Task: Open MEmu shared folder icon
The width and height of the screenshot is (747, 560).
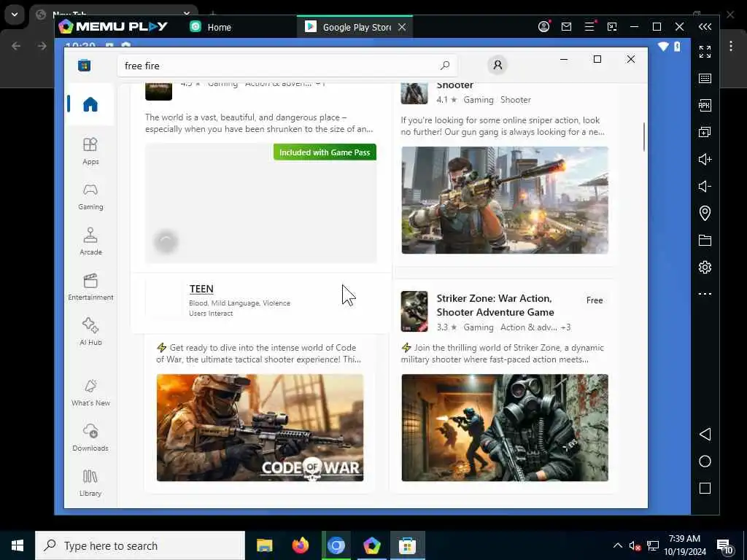Action: point(705,240)
